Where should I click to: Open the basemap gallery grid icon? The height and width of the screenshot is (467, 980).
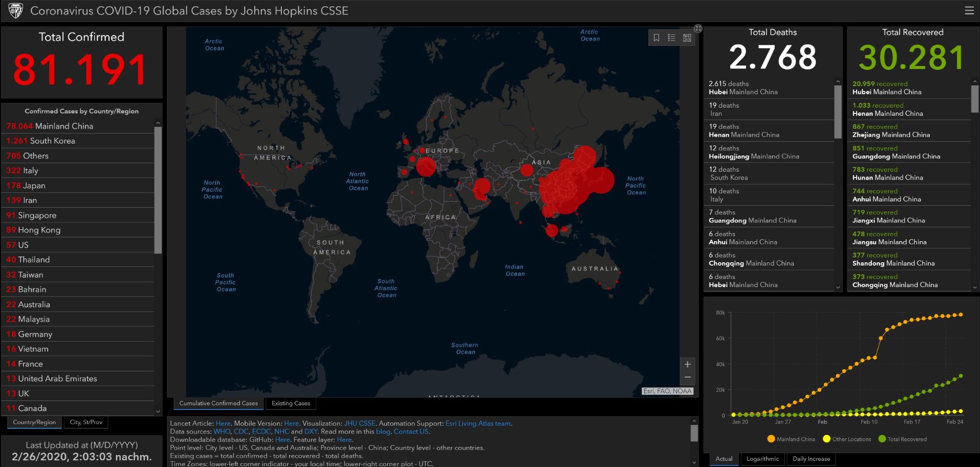pos(687,38)
